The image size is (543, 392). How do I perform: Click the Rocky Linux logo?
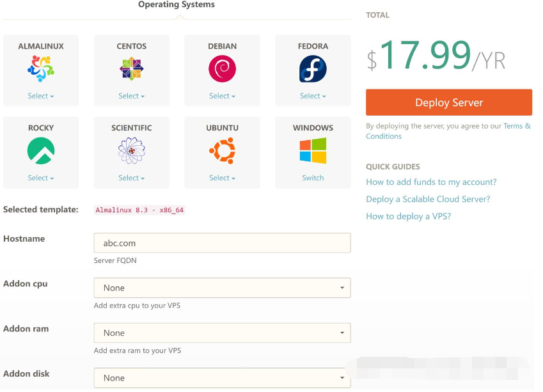click(x=41, y=151)
